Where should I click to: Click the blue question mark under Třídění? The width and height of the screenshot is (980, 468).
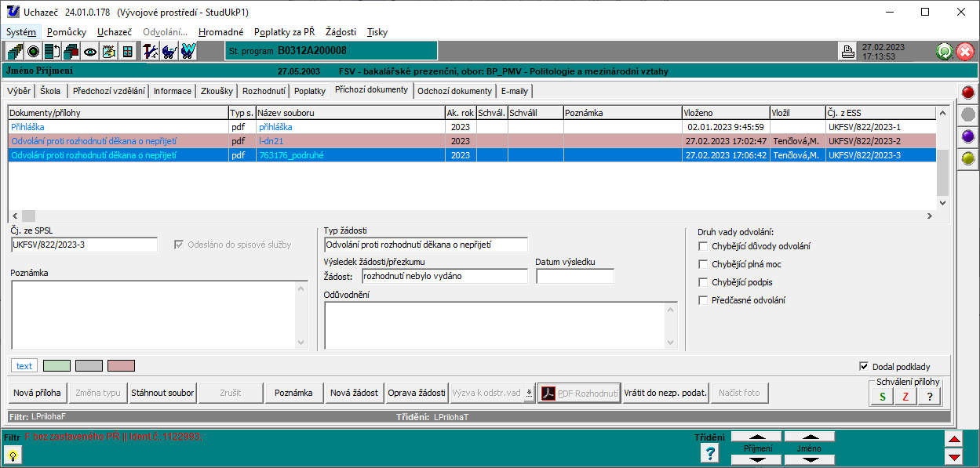tap(709, 452)
